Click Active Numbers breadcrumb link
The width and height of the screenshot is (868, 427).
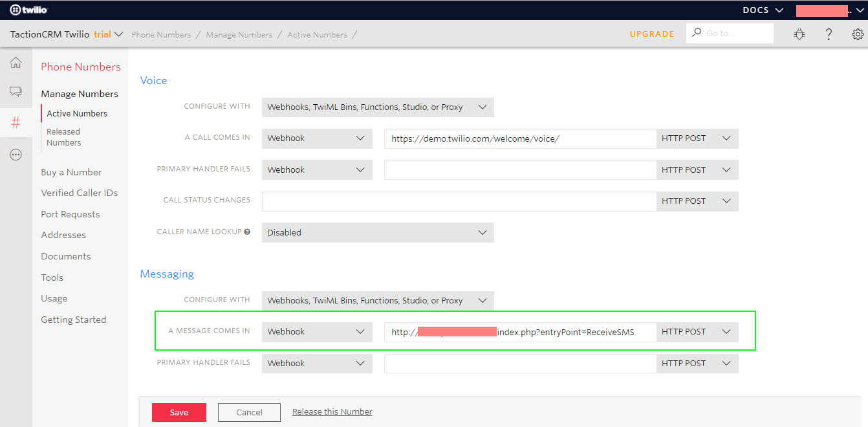click(317, 35)
